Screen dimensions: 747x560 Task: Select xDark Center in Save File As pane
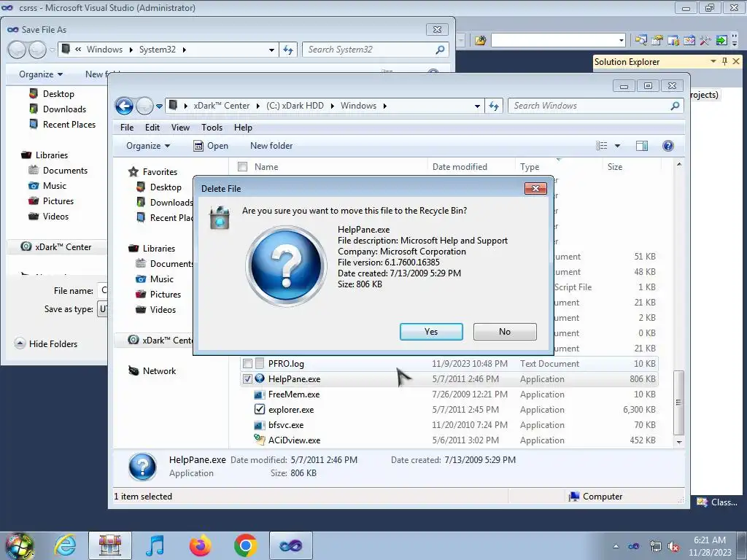[63, 247]
